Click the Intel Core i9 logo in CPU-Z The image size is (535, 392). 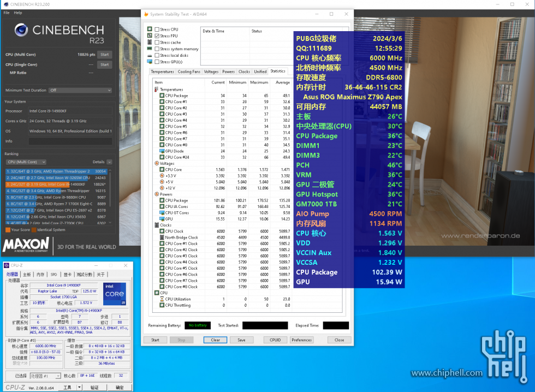[x=115, y=294]
